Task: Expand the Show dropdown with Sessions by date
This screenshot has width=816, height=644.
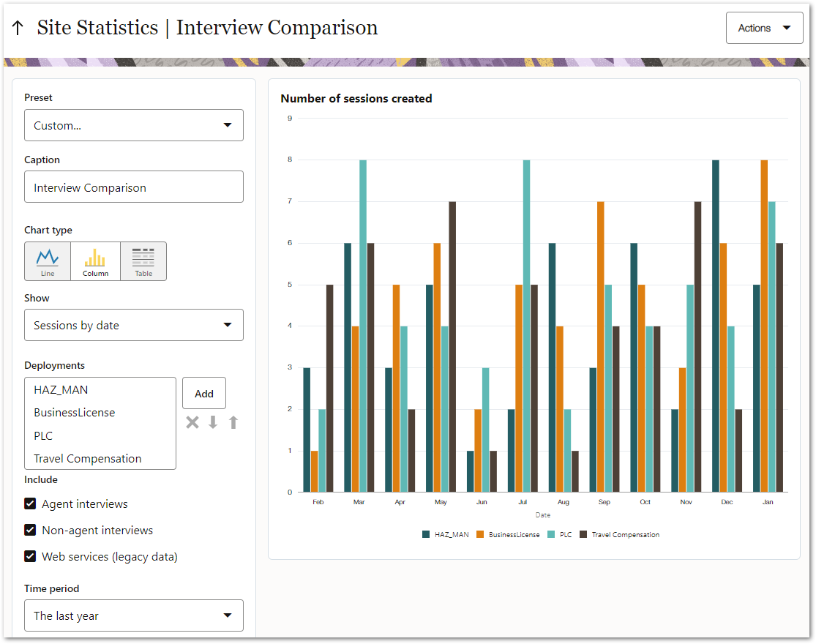Action: [134, 325]
